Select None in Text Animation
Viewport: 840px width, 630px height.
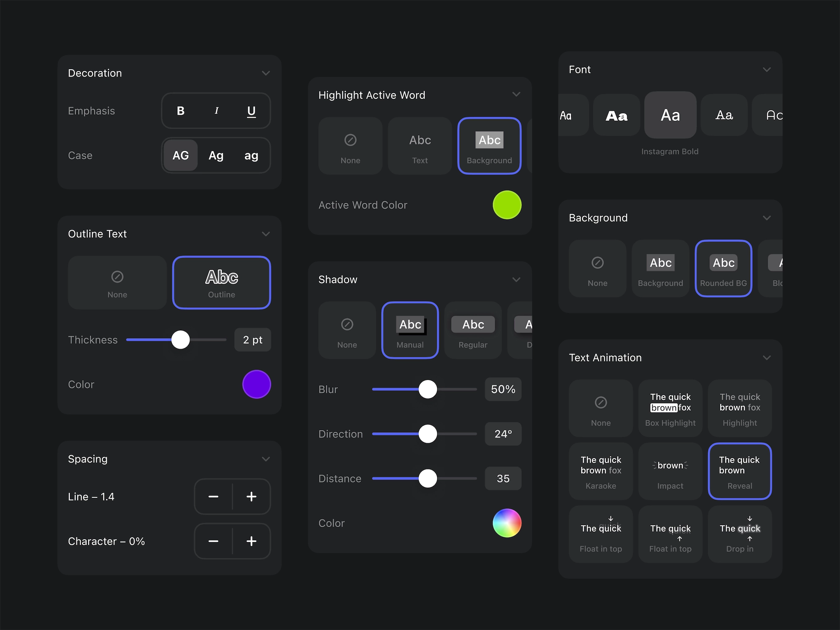tap(601, 408)
